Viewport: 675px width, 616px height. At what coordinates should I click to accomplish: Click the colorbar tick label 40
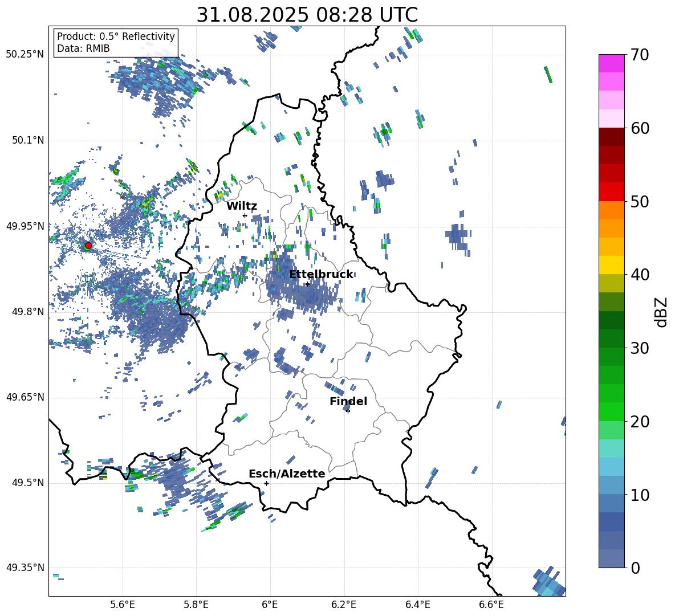[x=640, y=275]
